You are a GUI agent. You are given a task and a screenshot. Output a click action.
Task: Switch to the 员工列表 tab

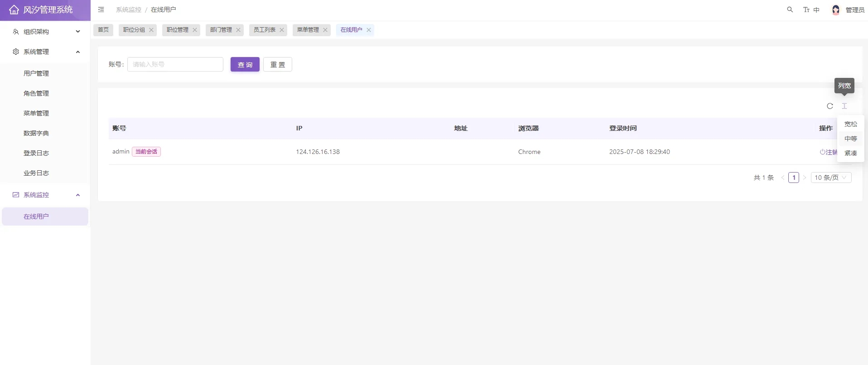pyautogui.click(x=264, y=30)
